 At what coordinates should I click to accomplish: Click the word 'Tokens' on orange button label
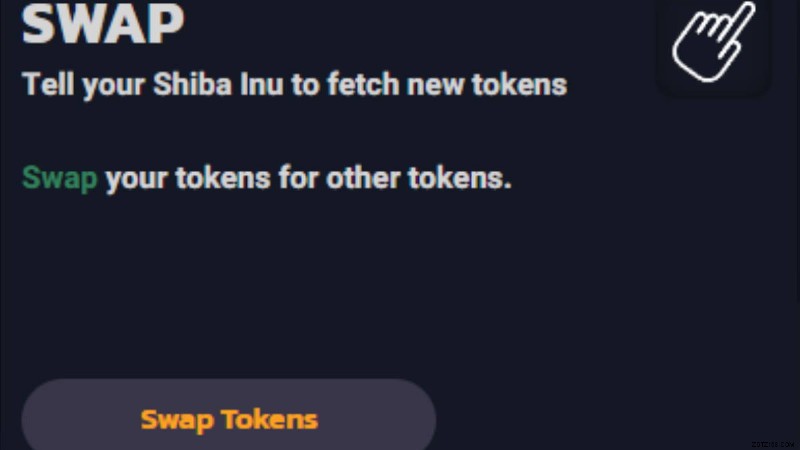(269, 419)
